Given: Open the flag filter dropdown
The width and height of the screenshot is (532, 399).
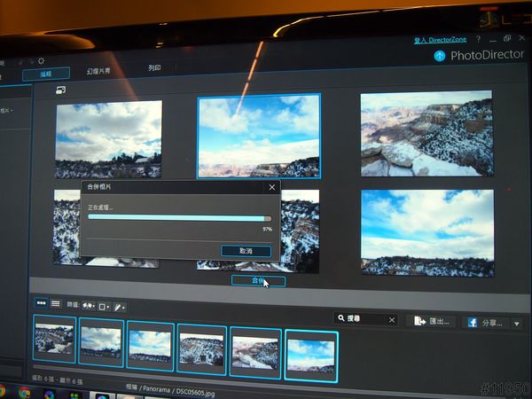Looking at the screenshot, I should pyautogui.click(x=90, y=306).
